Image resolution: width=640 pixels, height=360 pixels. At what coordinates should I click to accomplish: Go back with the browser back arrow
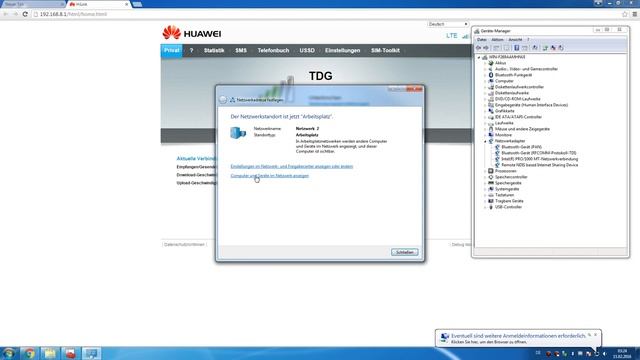(x=6, y=14)
